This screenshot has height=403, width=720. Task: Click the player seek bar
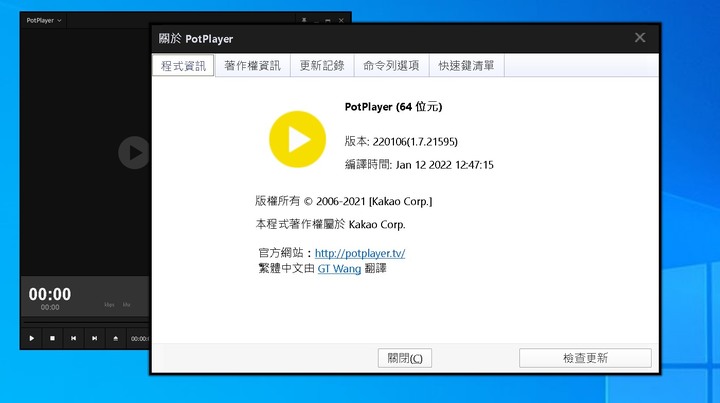[86, 320]
